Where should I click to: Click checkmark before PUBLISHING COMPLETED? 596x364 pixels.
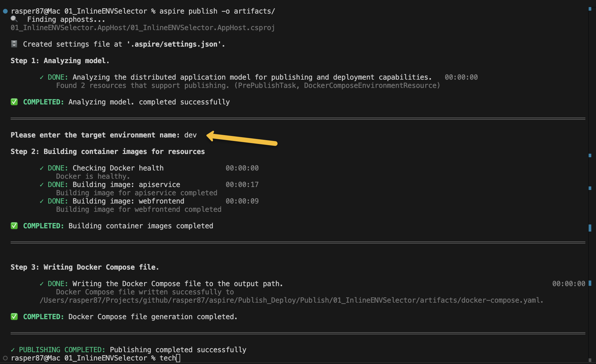click(13, 350)
